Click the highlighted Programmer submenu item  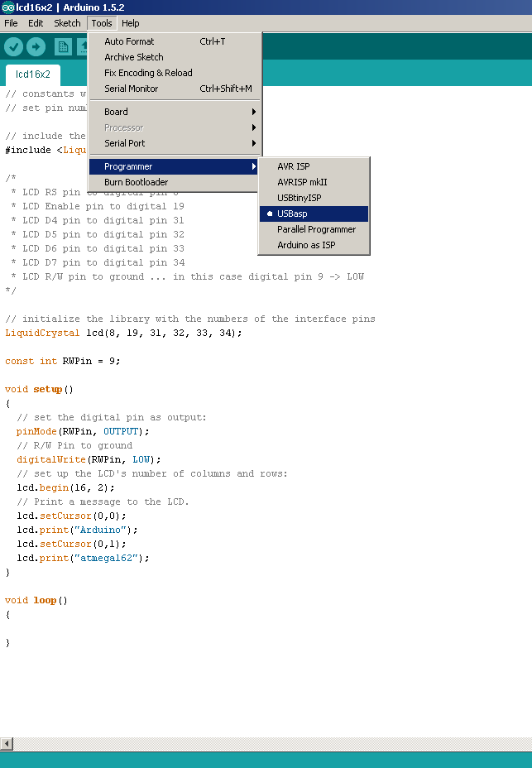pos(174,166)
